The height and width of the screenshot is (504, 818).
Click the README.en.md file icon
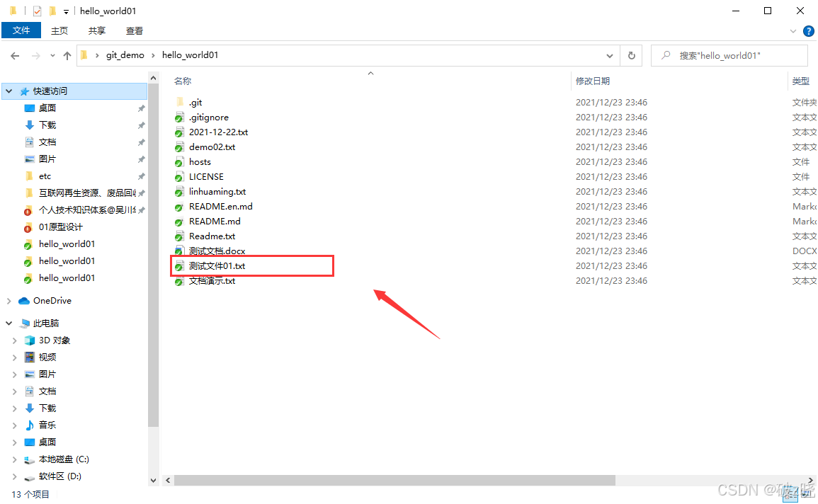179,207
